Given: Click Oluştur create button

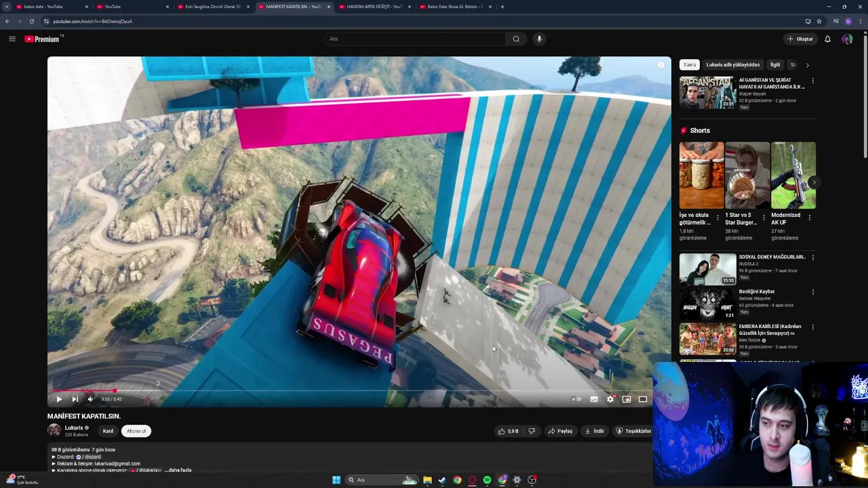Looking at the screenshot, I should pyautogui.click(x=800, y=39).
